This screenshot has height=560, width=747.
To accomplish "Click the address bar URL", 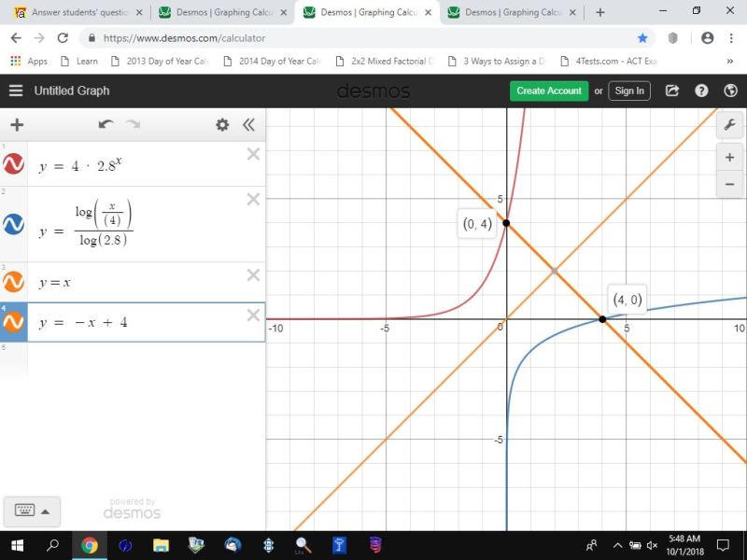I will click(184, 38).
